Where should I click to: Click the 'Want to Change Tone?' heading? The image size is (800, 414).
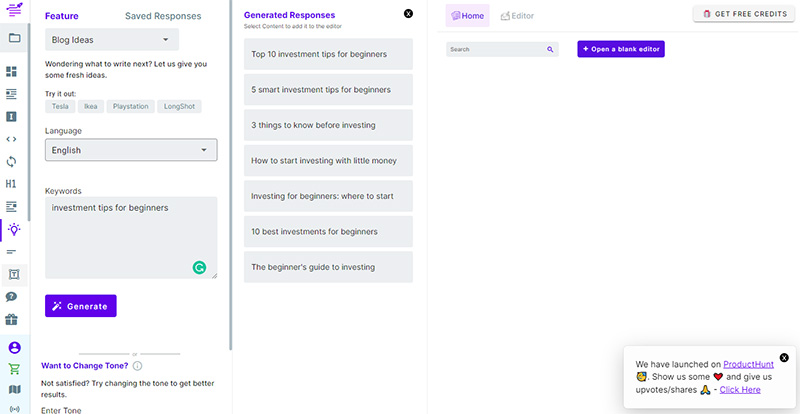(x=85, y=366)
